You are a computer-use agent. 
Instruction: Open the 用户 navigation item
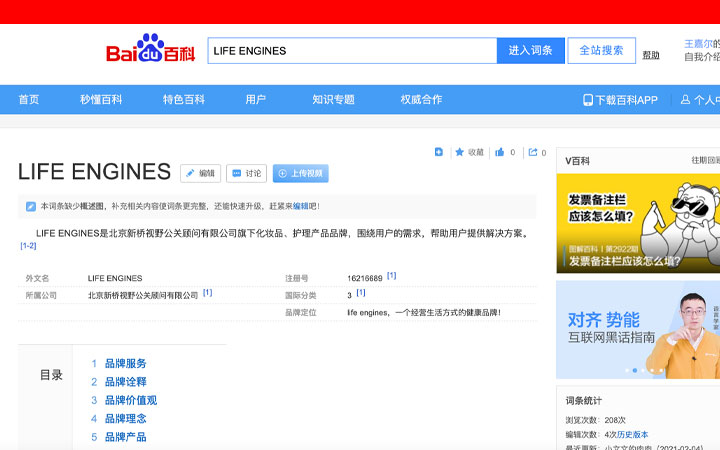[255, 99]
